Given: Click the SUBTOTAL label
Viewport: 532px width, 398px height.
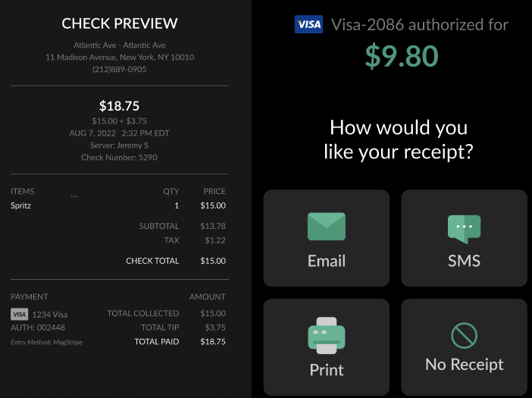Looking at the screenshot, I should pos(159,227).
